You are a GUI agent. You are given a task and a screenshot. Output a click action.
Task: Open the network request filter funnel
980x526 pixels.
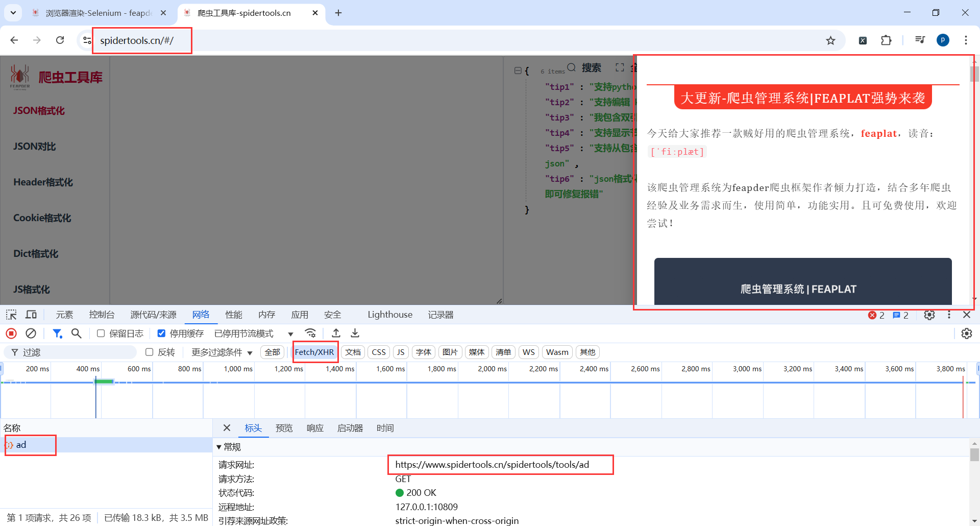(57, 333)
